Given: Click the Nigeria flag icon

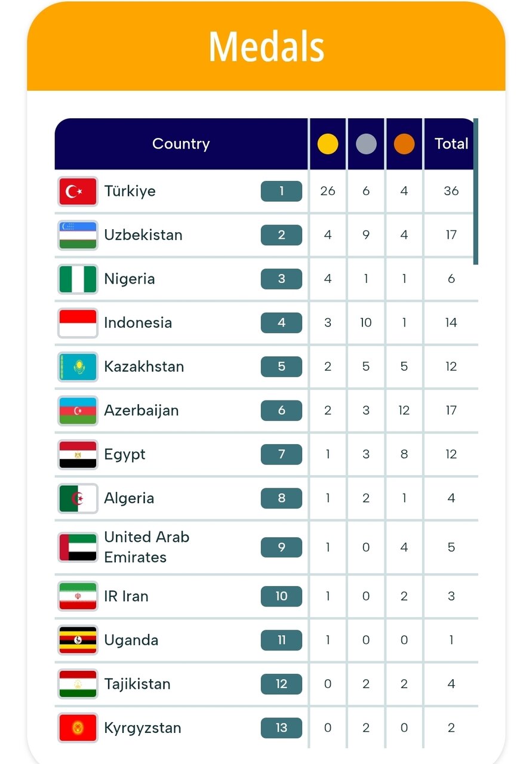Looking at the screenshot, I should tap(78, 279).
